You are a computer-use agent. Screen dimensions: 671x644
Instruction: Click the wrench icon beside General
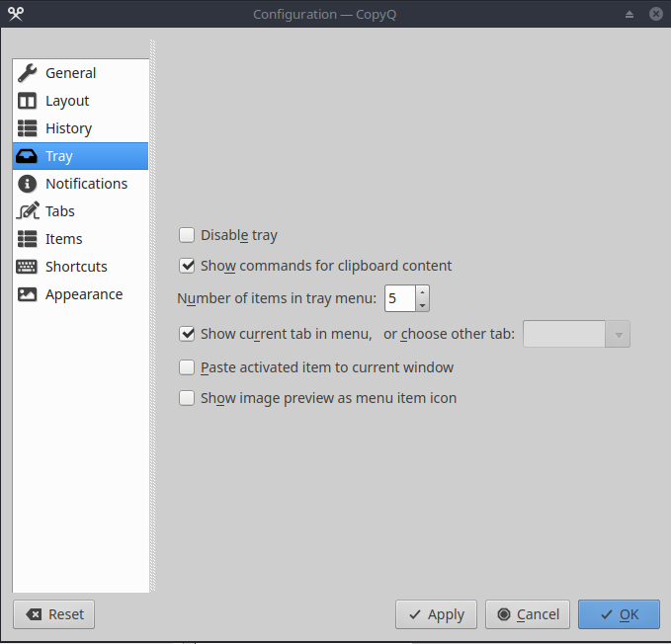pos(28,73)
